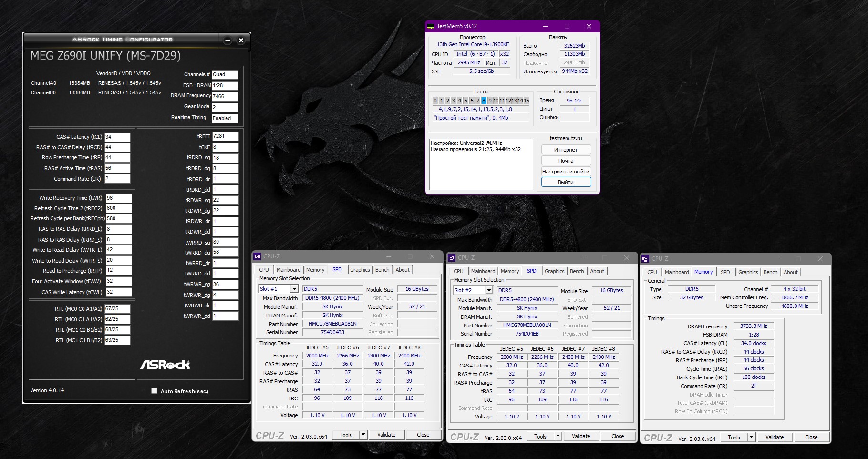Screen dimensions: 868x459
Task: Click the Интернет button in TestMem5
Action: (x=566, y=150)
